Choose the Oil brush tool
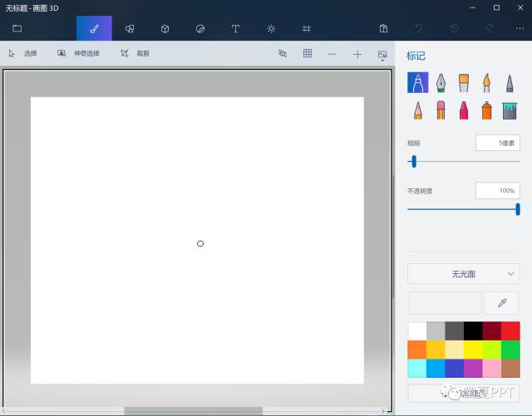The width and height of the screenshot is (532, 416). (x=464, y=82)
